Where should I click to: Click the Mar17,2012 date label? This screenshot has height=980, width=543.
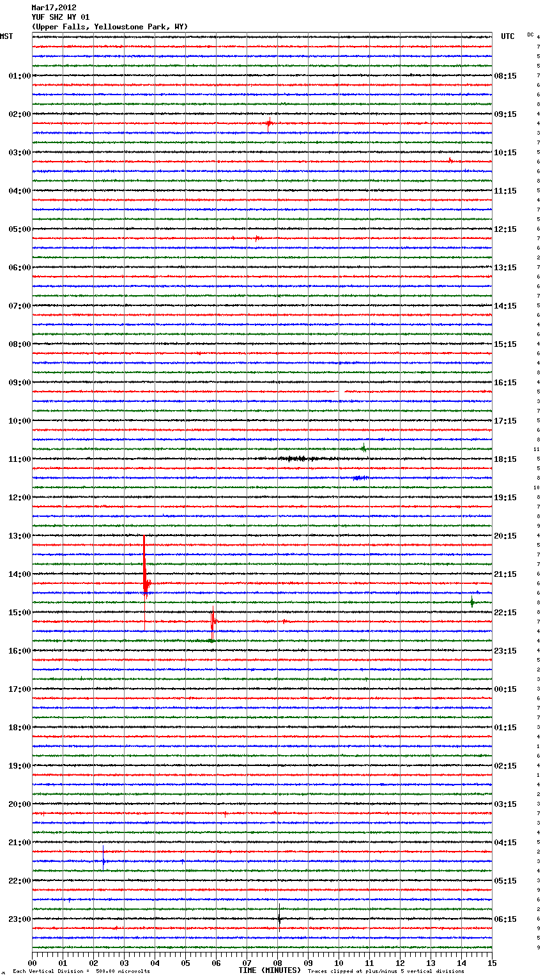pos(54,8)
